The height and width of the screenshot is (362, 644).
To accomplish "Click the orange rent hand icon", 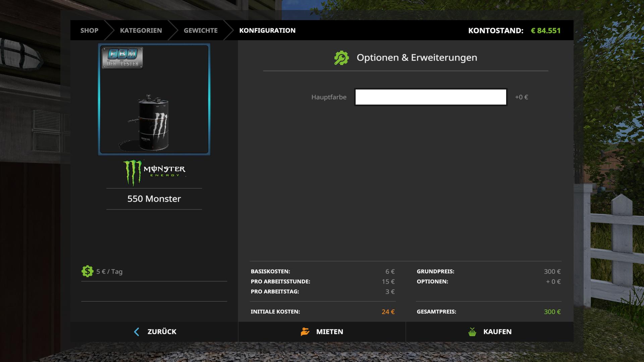I will tap(305, 331).
